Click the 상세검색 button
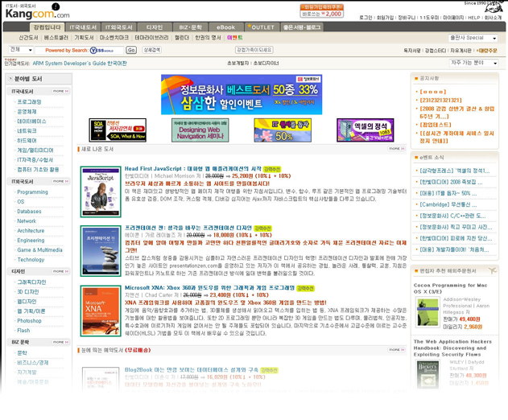 click(152, 50)
